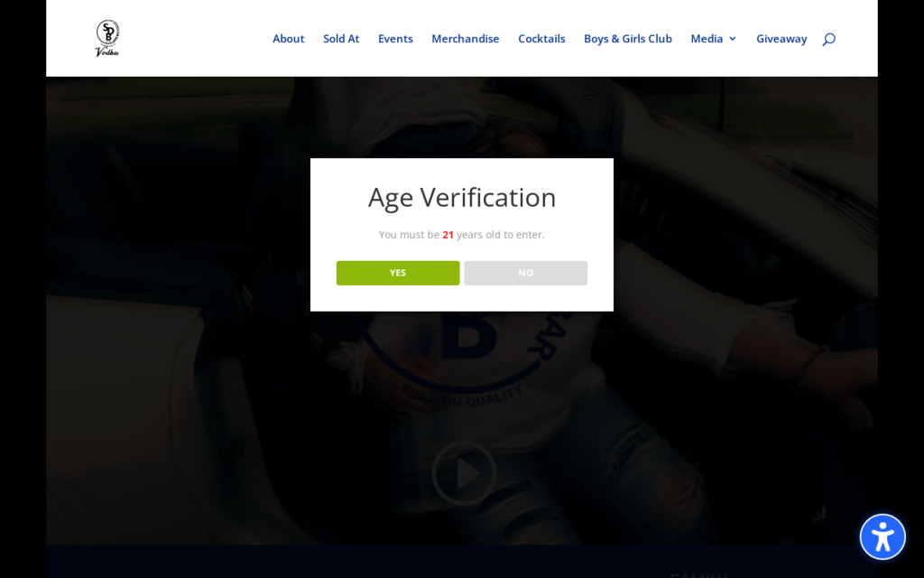Select the Media menu label
Viewport: 924px width, 578px height.
coord(707,39)
